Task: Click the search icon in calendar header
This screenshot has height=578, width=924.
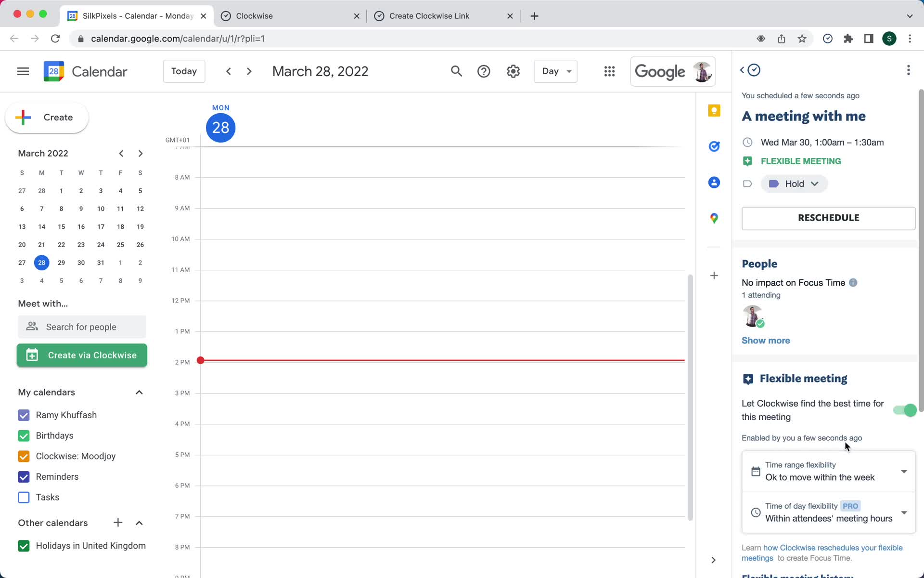Action: (457, 71)
